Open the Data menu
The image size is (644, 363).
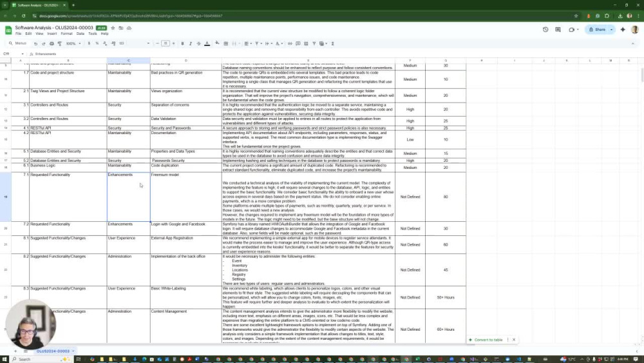tap(80, 34)
